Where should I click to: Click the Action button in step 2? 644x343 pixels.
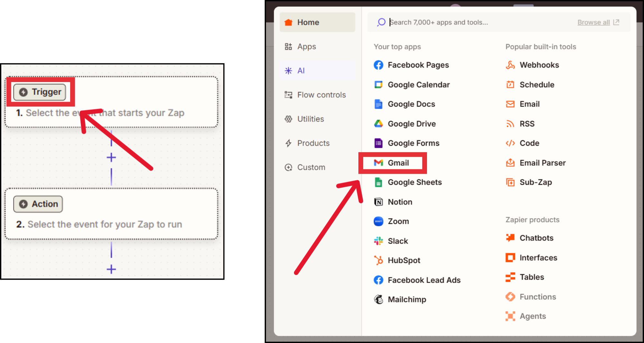pos(38,204)
